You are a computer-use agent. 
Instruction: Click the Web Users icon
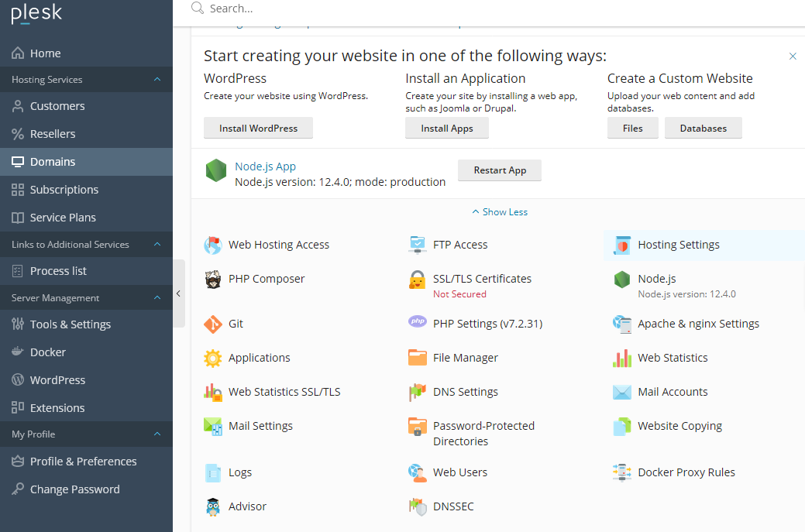pos(418,473)
